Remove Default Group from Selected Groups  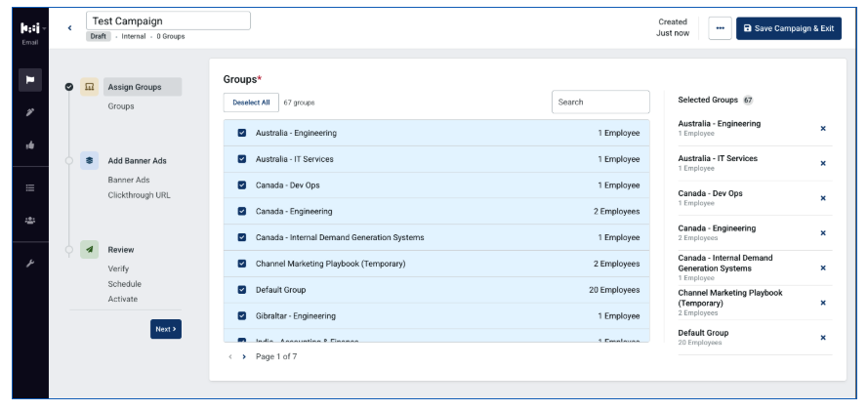pos(823,338)
